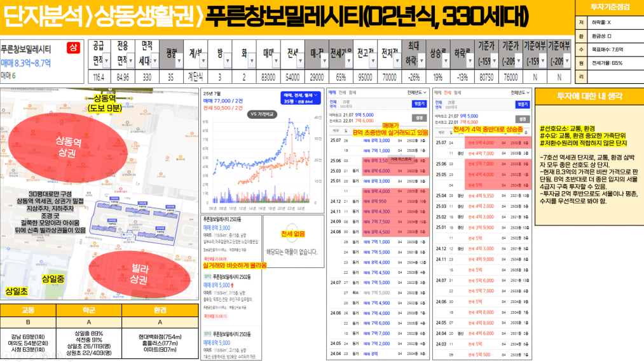
Task: Click the 교통 header cell
Action: [x=28, y=311]
